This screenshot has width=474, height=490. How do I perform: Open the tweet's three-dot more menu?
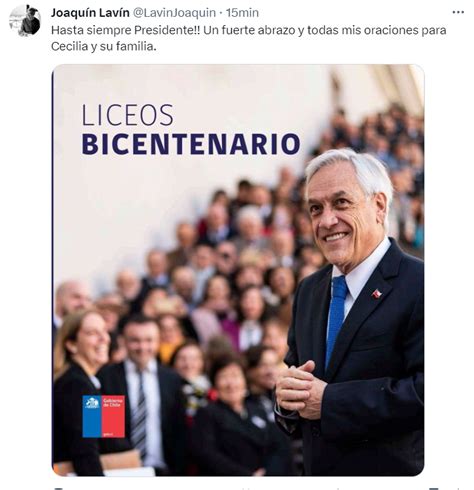pos(458,13)
